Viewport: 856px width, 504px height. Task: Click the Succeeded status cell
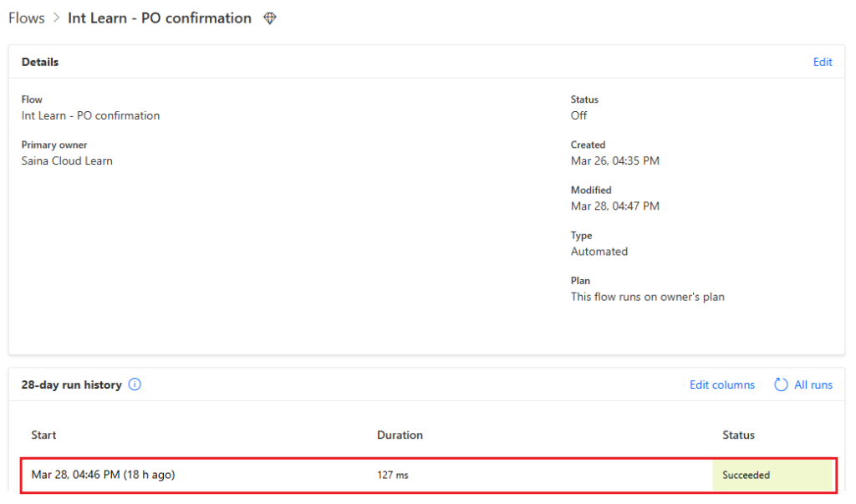pos(772,475)
